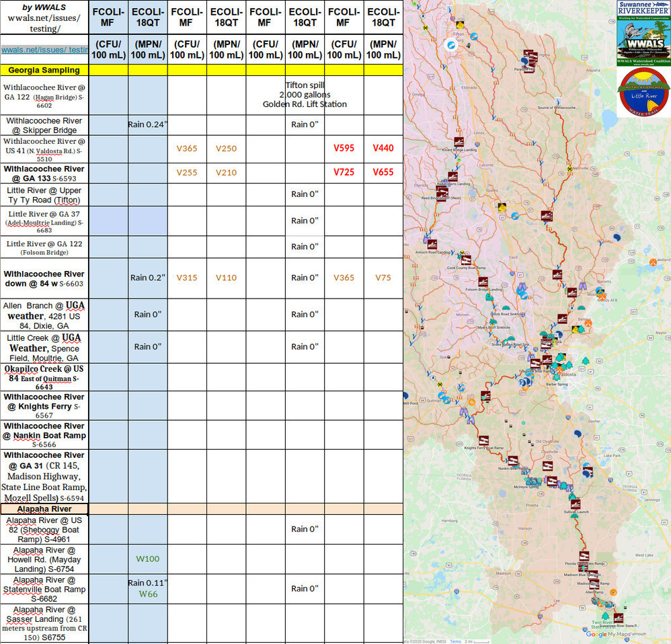This screenshot has height=644, width=671.
Task: Select the Withlacoochee River @ Skipper Bridge row label
Action: point(44,126)
